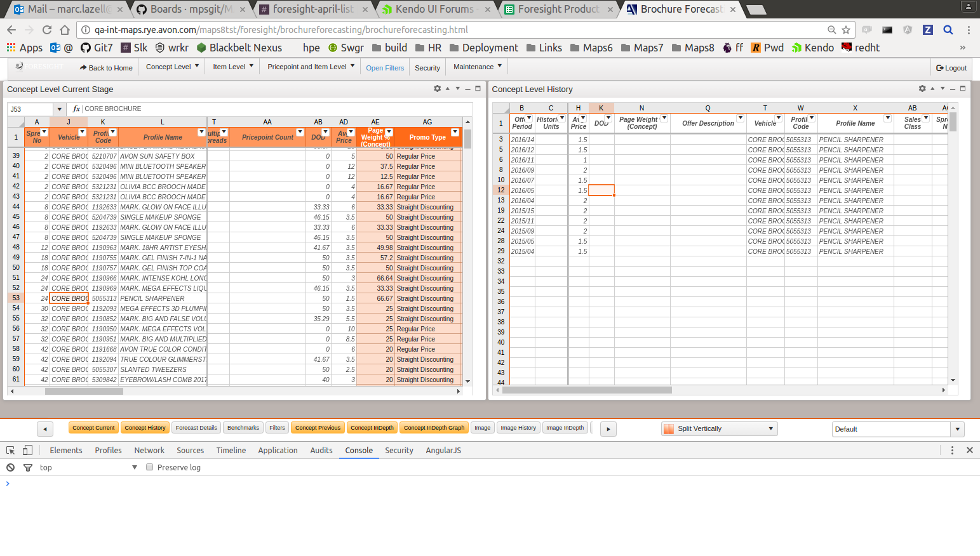Open the Profile Name filter in Current Stage grid
The height and width of the screenshot is (556, 980).
pos(201,132)
